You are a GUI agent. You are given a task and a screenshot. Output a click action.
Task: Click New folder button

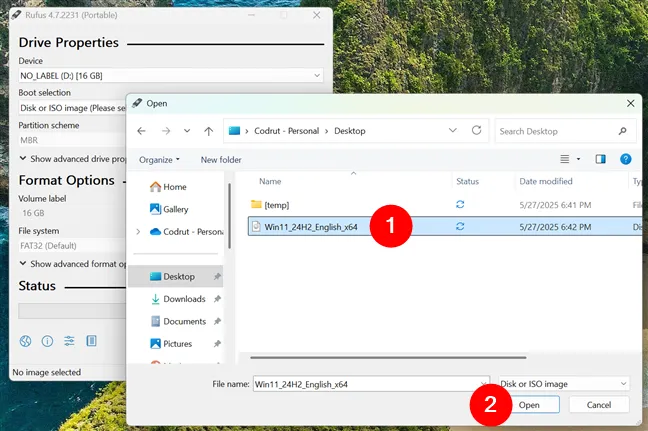click(x=221, y=160)
